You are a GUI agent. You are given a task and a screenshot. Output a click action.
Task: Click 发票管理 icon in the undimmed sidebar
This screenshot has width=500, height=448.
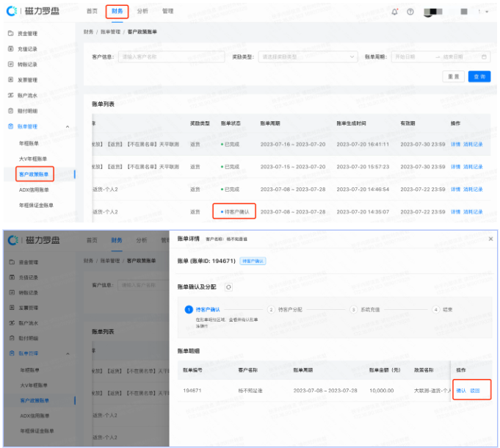(x=10, y=80)
